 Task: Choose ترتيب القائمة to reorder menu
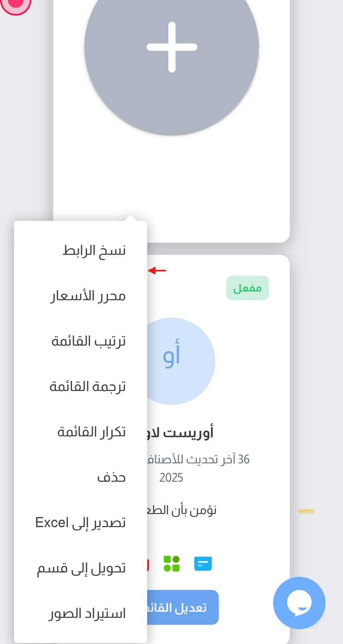(x=89, y=341)
